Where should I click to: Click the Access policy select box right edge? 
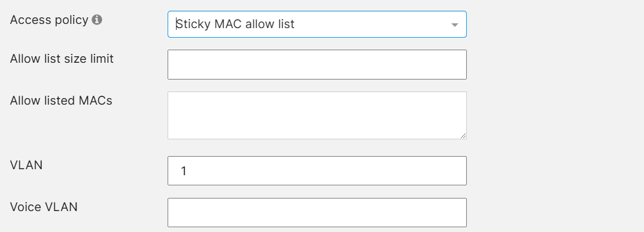coord(462,25)
